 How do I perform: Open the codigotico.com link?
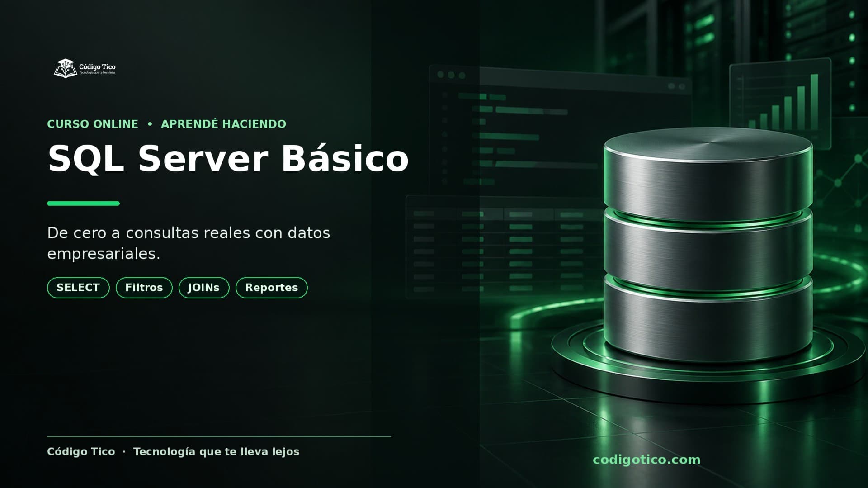[646, 460]
